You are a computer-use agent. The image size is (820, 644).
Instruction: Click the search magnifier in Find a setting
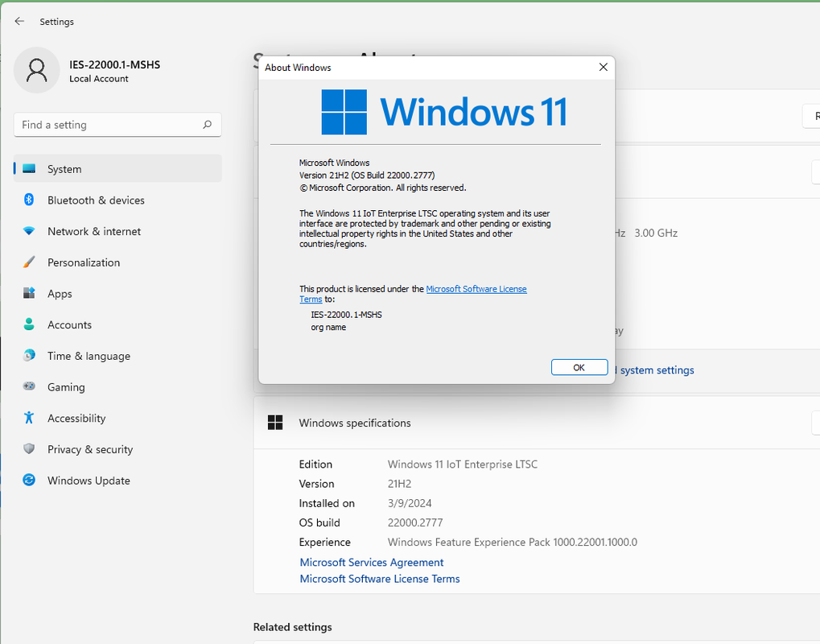click(x=207, y=125)
